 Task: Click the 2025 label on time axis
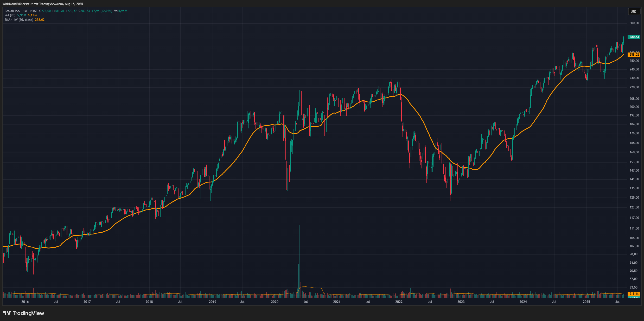(586, 302)
